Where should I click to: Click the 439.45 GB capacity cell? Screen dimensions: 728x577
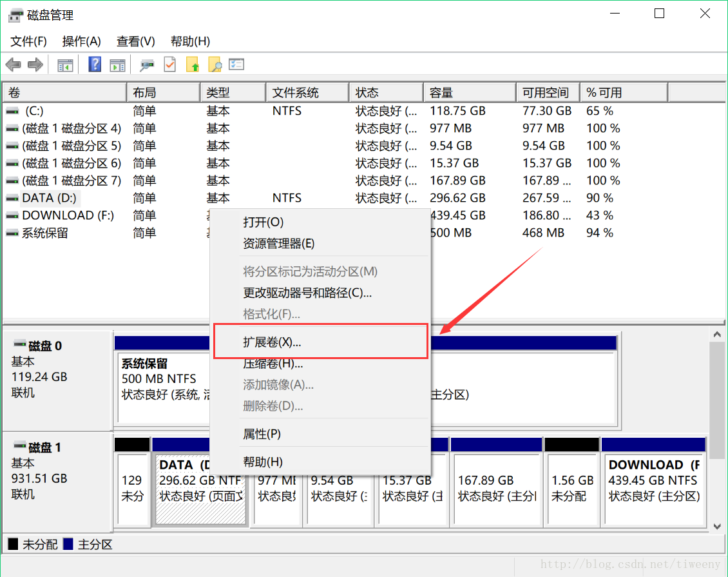coord(457,215)
